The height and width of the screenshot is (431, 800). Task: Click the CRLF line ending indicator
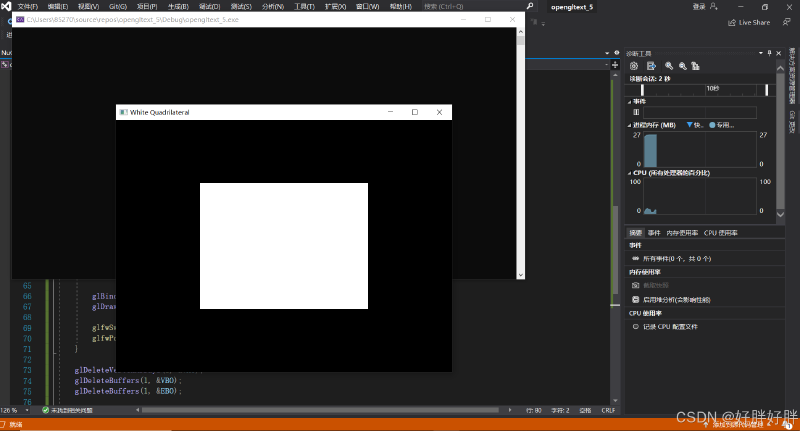[608, 410]
